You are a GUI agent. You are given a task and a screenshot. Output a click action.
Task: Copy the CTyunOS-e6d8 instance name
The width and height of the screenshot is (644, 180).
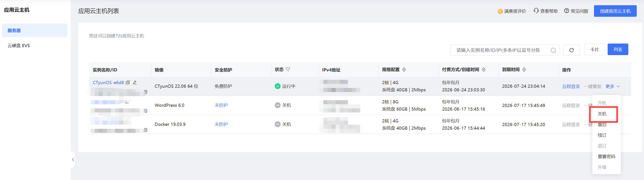click(128, 83)
